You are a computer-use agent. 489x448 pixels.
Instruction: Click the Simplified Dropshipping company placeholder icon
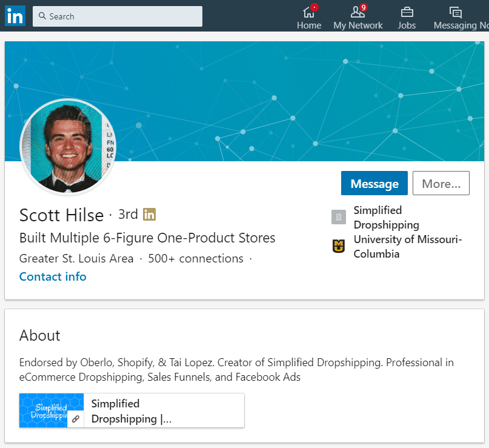338,217
